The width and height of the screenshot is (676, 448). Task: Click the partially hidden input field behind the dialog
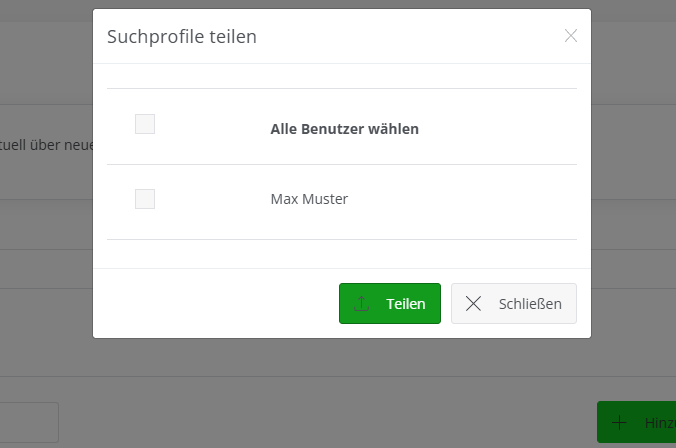coord(28,422)
